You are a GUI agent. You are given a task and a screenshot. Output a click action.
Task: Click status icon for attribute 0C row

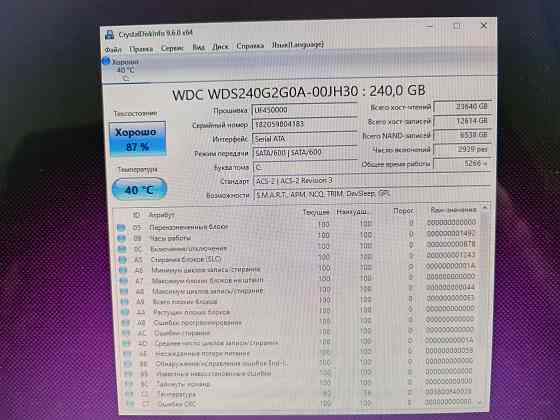(122, 249)
